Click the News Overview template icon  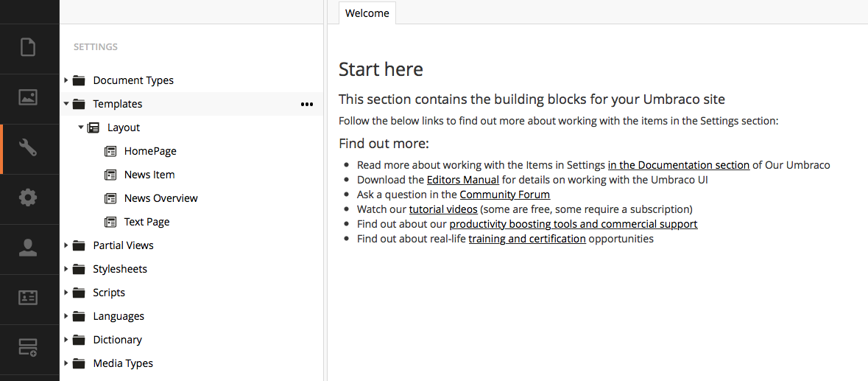coord(110,198)
